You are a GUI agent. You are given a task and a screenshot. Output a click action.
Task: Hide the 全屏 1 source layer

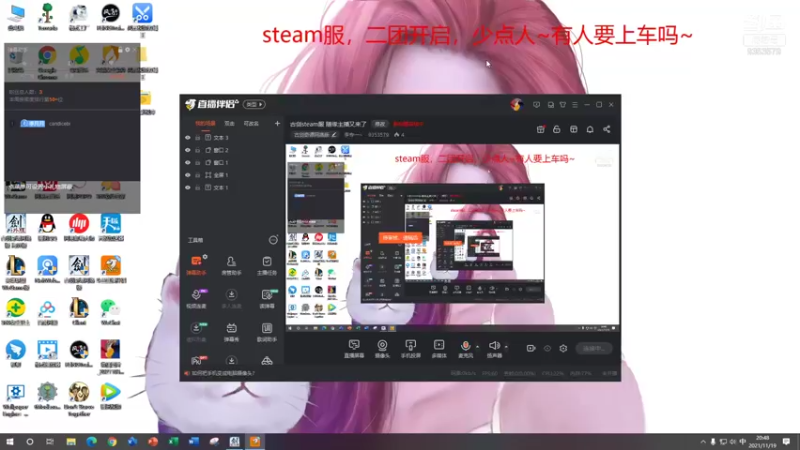tap(188, 175)
